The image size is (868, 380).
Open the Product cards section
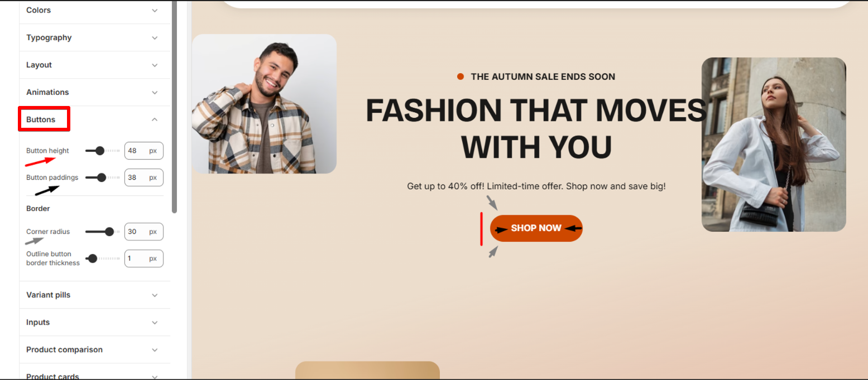[x=52, y=376]
